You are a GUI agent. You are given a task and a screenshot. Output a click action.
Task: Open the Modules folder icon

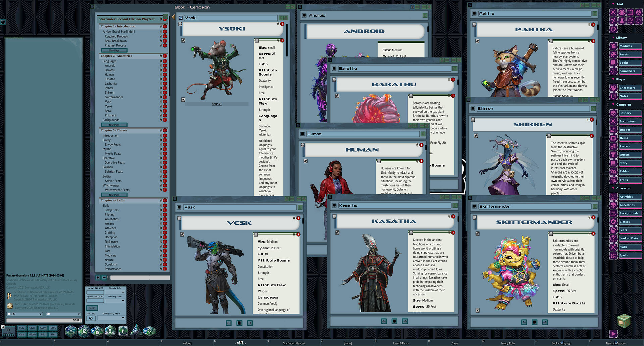point(613,46)
